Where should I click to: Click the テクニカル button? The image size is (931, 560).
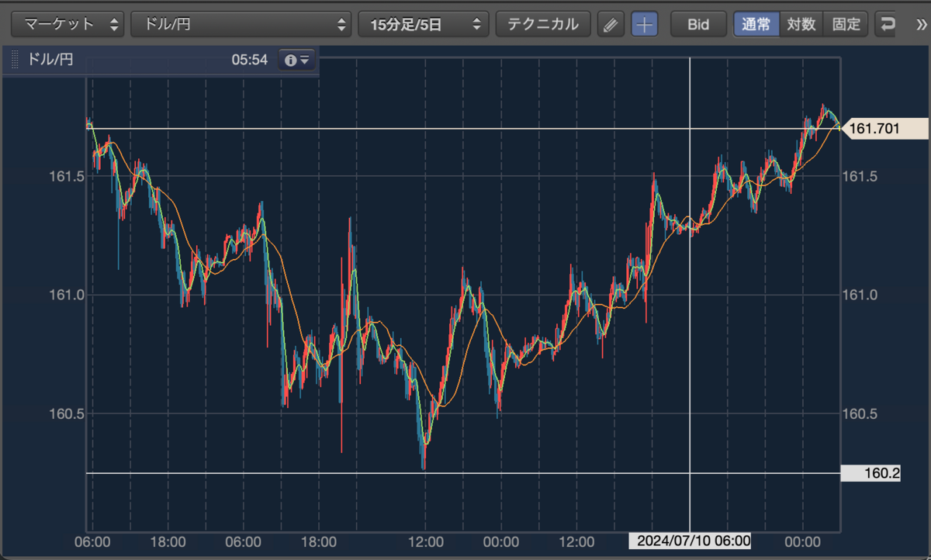point(543,24)
